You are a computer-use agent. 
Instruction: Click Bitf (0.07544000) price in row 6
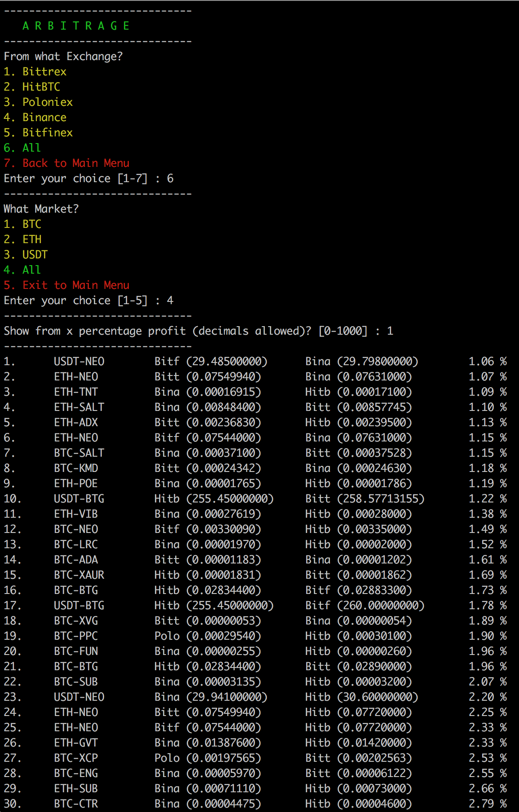208,438
